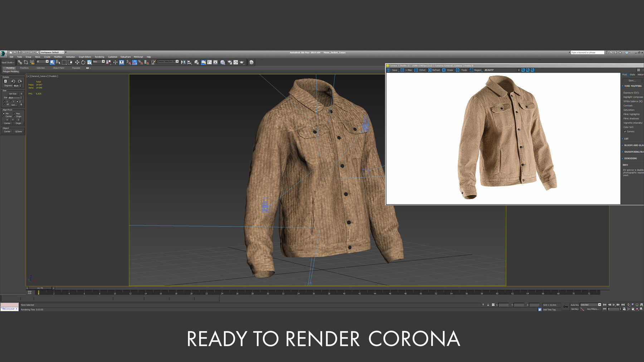Switch to the Freeform ribbon tab
Viewport: 644px width, 362px height.
[x=24, y=68]
